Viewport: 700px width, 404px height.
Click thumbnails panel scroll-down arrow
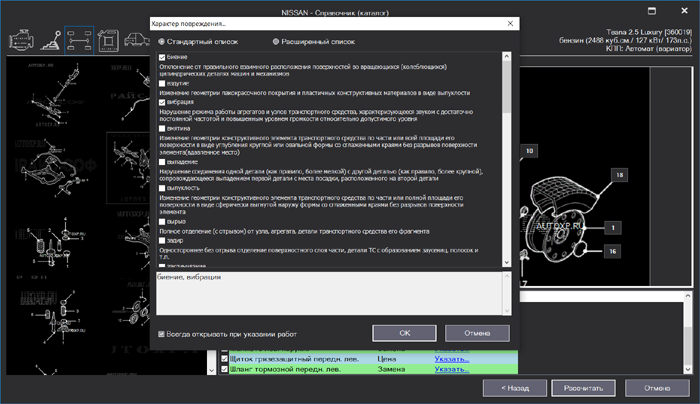[x=212, y=370]
